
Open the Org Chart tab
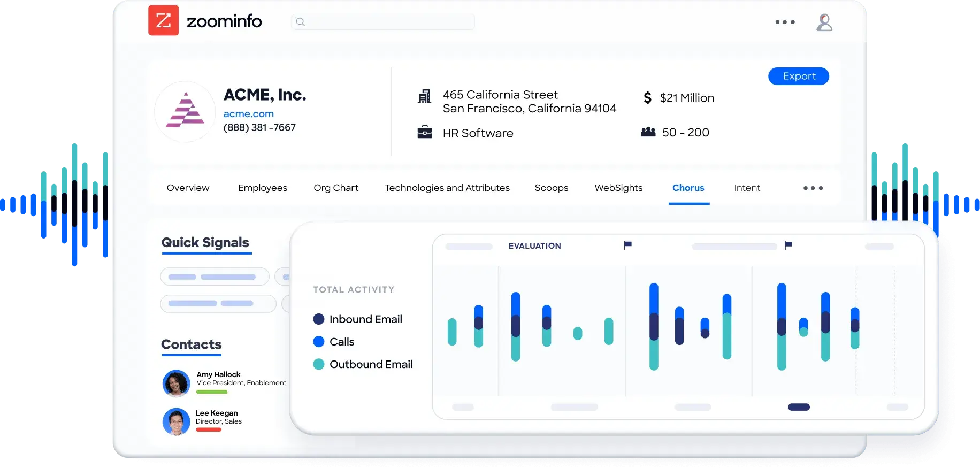(x=336, y=188)
